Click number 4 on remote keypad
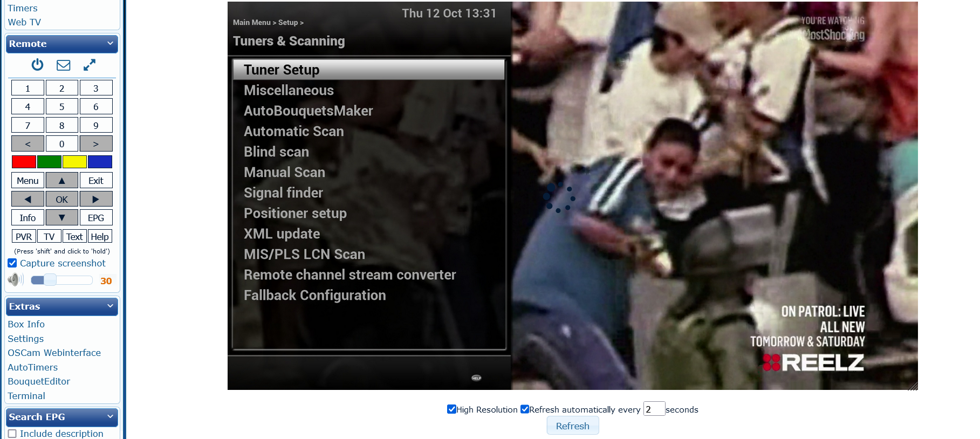 pos(28,106)
